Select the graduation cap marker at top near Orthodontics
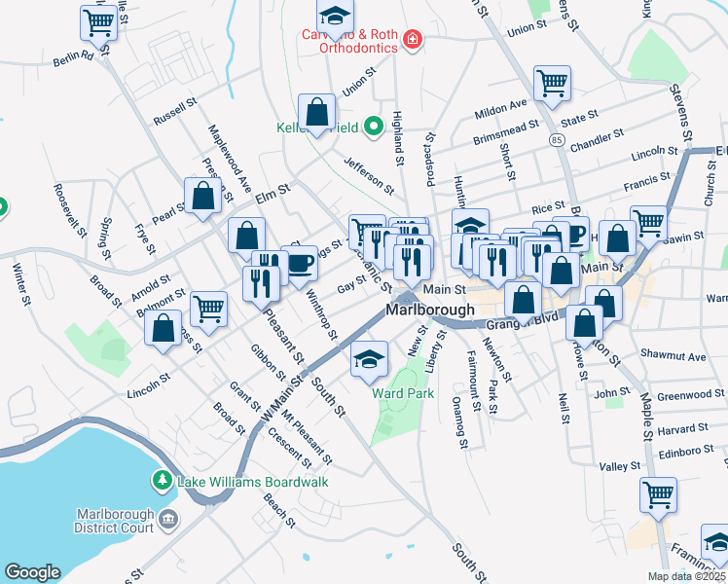Viewport: 728px width, 584px height. click(335, 18)
